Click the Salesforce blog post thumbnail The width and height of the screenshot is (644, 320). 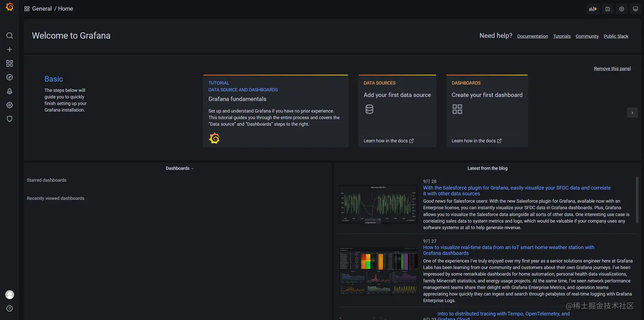click(x=378, y=205)
